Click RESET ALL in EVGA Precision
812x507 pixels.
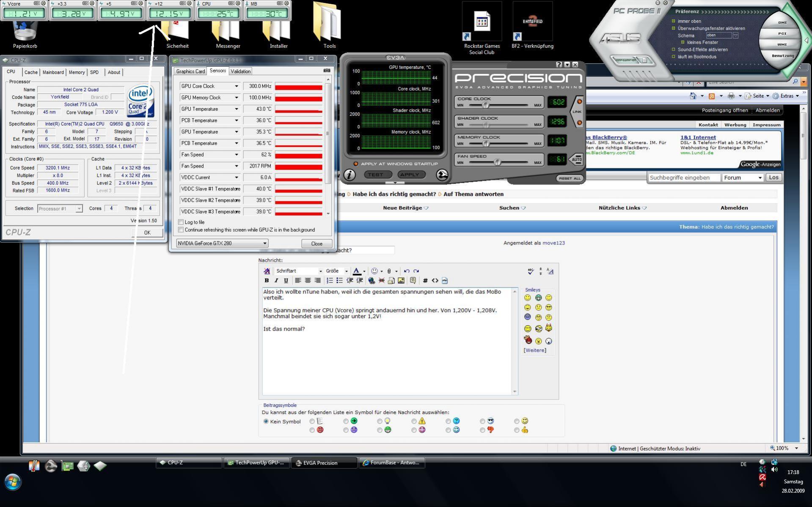pos(570,178)
